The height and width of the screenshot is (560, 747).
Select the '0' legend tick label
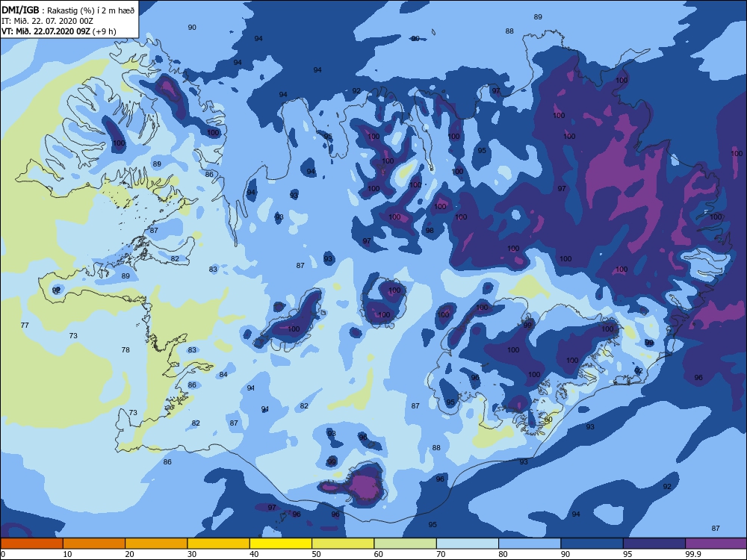pyautogui.click(x=3, y=554)
